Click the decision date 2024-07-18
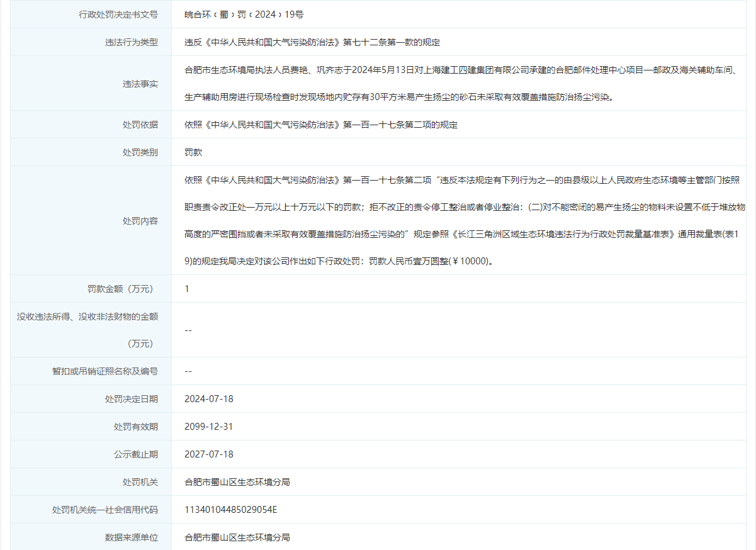This screenshot has height=550, width=756. coord(209,399)
